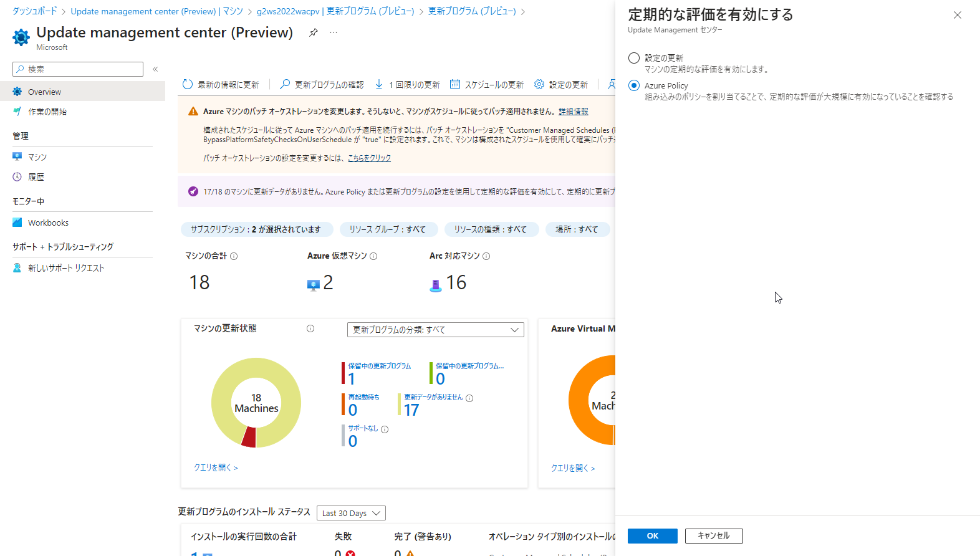Image resolution: width=980 pixels, height=556 pixels.
Task: Click the OK button
Action: pos(652,536)
